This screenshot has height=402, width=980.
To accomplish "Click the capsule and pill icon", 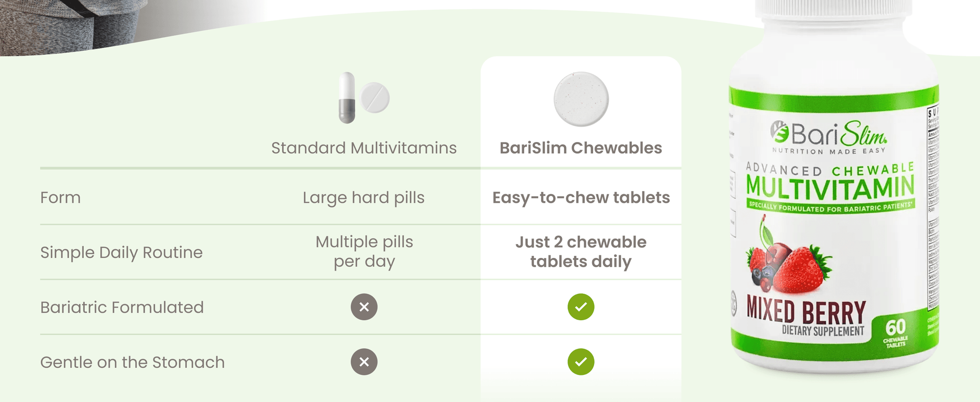I will 364,98.
